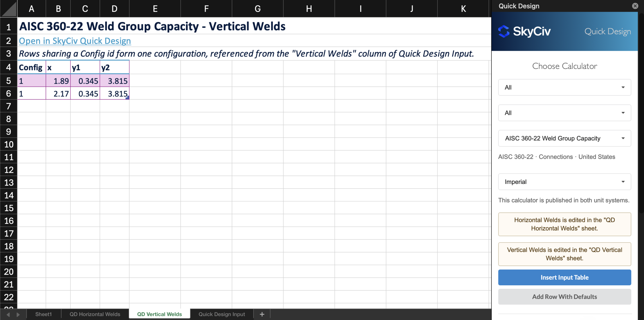This screenshot has width=644, height=320.
Task: Click the 'Rows sharing a Config id' note
Action: click(x=247, y=54)
